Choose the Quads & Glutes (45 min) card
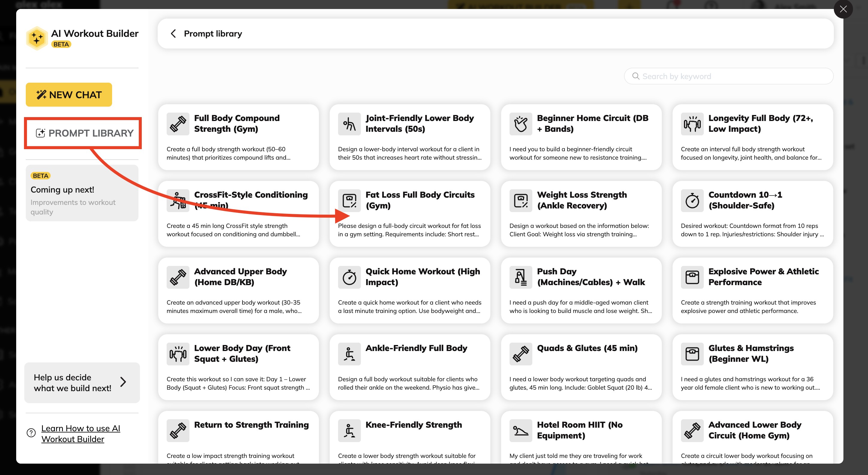This screenshot has height=475, width=868. [581, 367]
